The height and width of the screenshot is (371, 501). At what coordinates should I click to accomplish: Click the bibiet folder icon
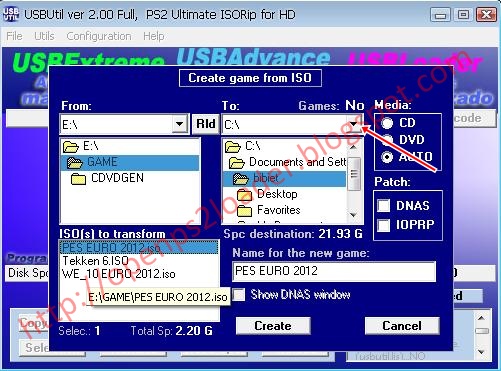tap(241, 179)
